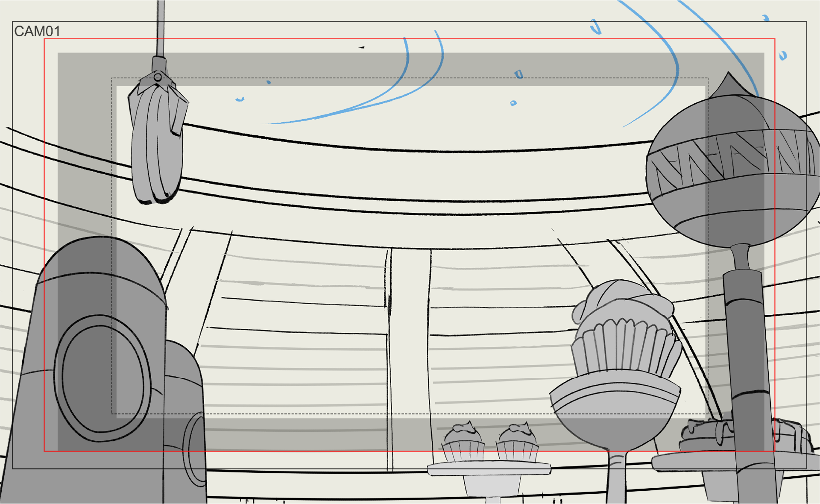Viewport: 820px width, 504px height.
Task: Click the large oval ring on the left machine
Action: pos(102,378)
